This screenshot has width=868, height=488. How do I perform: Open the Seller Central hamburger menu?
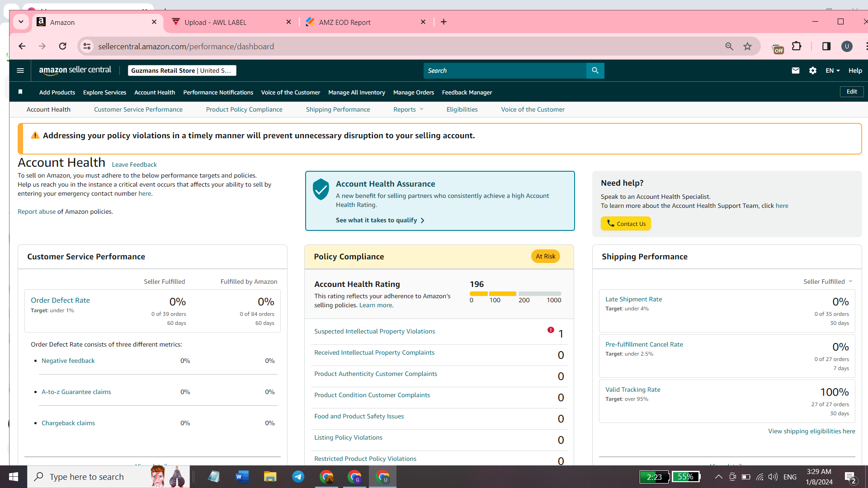point(20,70)
